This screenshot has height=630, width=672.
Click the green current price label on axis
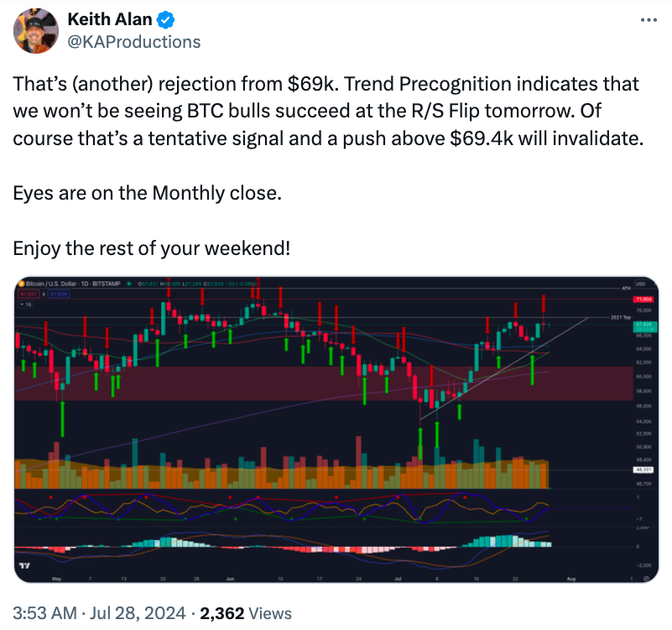coord(645,327)
